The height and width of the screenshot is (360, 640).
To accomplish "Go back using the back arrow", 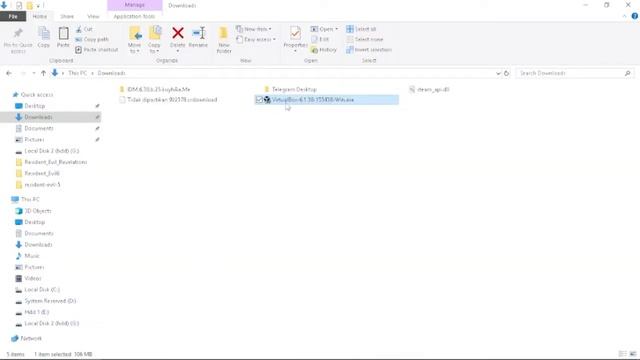I will [x=9, y=73].
